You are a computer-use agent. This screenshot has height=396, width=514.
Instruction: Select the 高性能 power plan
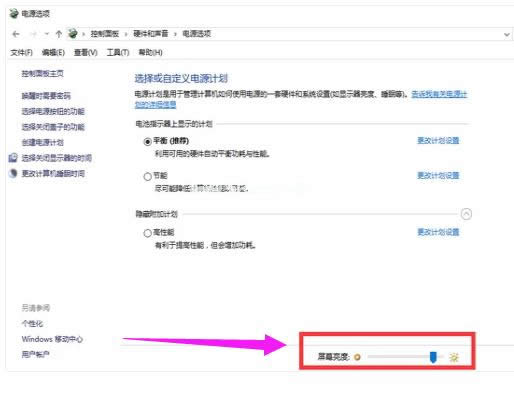coord(148,233)
